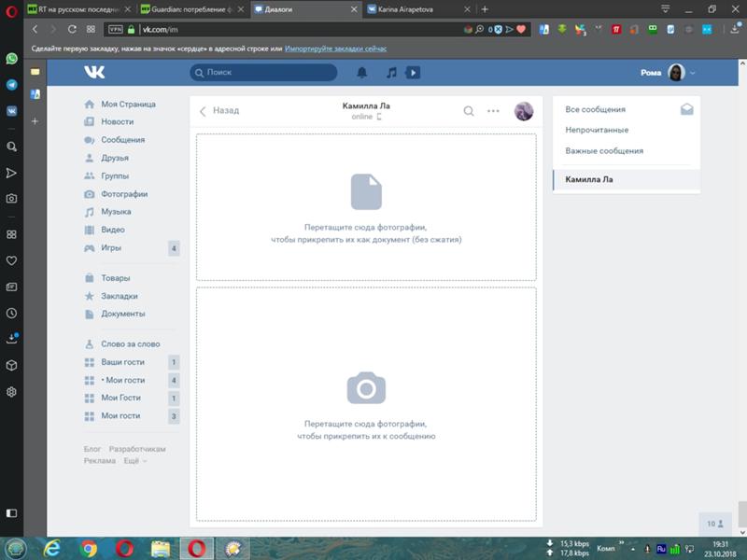The height and width of the screenshot is (560, 747).
Task: Open Telegram in Opera sidebar
Action: [11, 85]
